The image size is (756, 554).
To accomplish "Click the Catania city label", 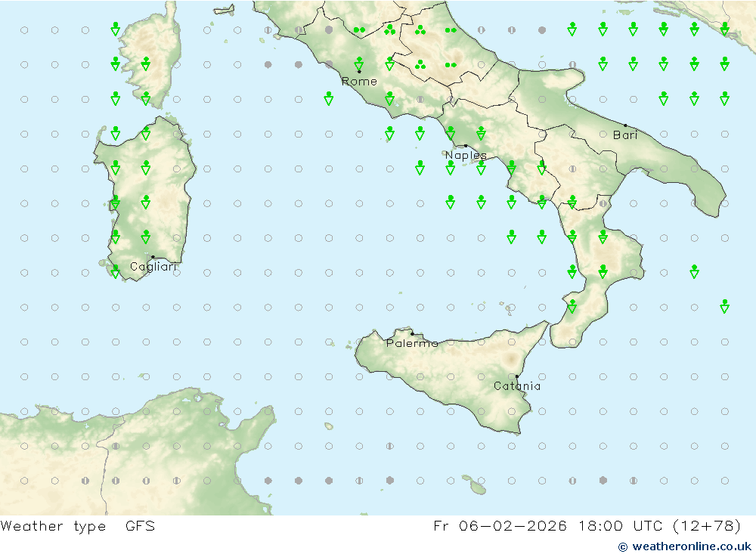I will pyautogui.click(x=517, y=386).
